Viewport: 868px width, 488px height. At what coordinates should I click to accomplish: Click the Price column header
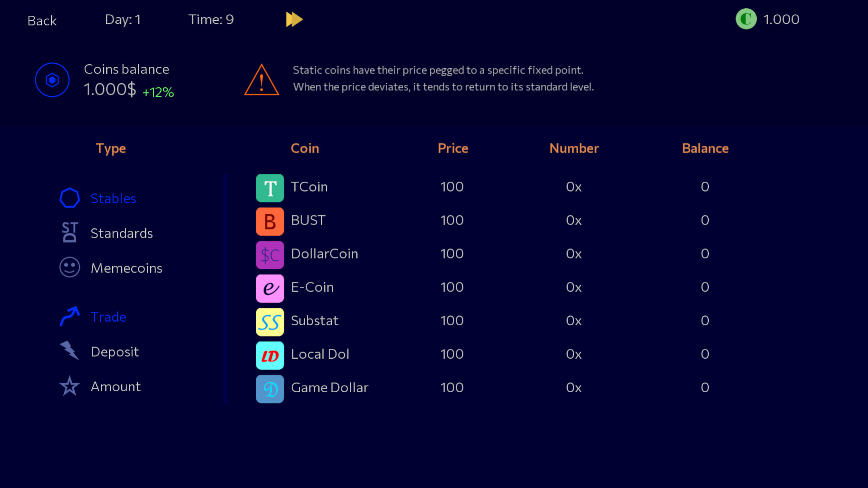pos(453,148)
